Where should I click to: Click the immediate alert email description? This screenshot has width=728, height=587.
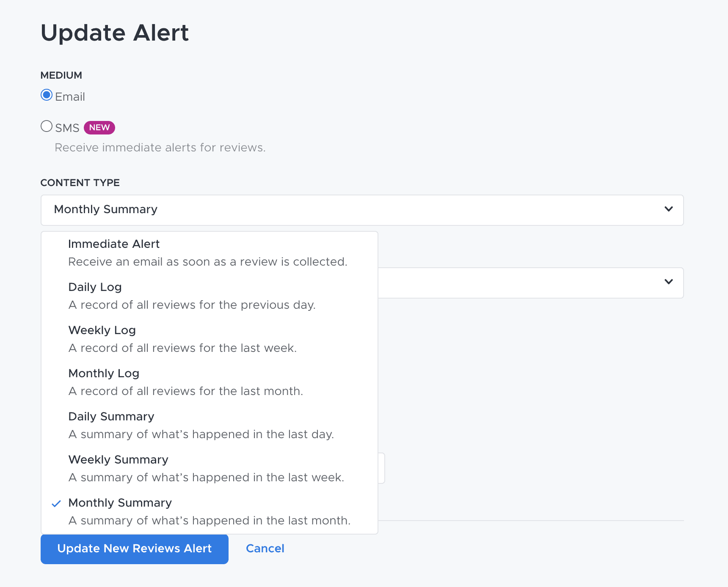coord(207,262)
